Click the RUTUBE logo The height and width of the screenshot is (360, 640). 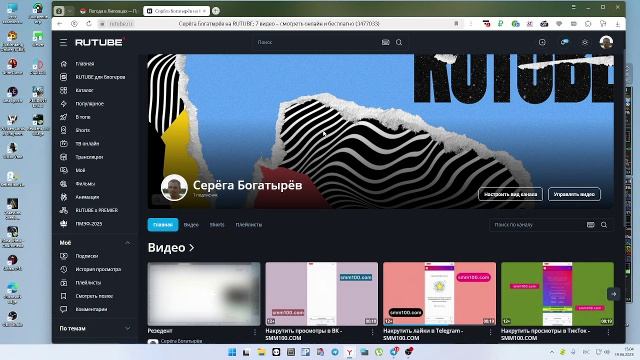point(99,42)
